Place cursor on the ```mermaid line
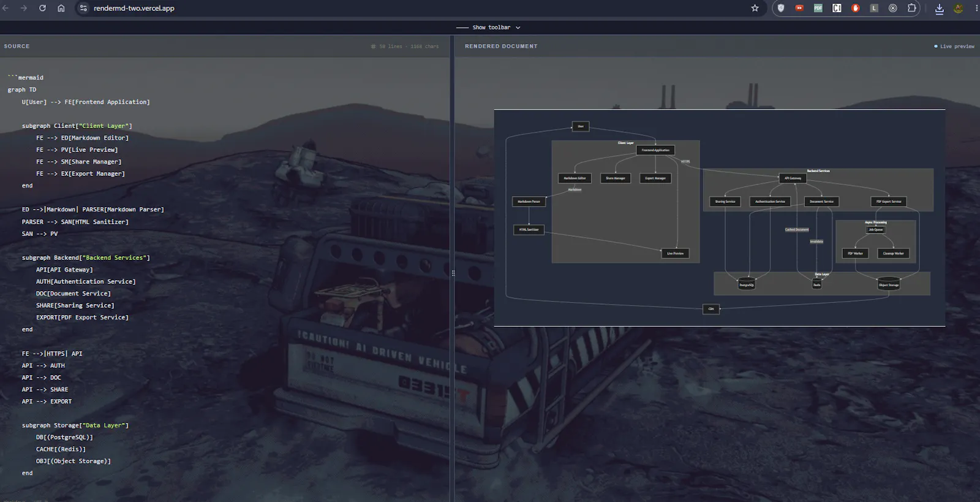980x502 pixels. pos(25,78)
